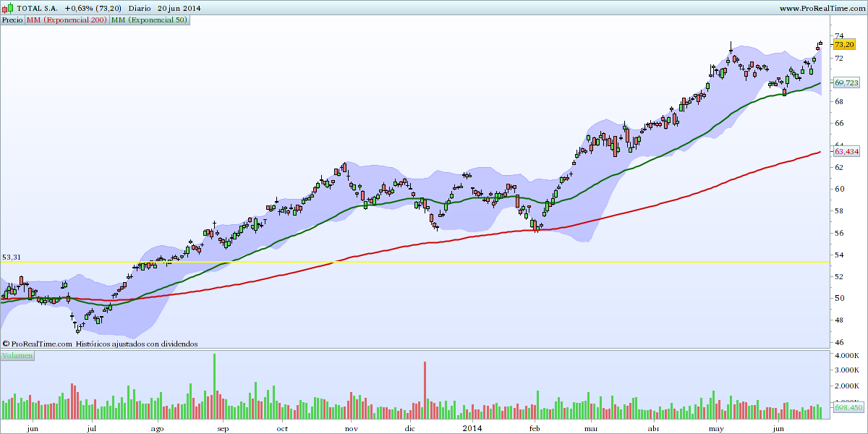
Task: Click the 2014 year marker on time axis
Action: (x=471, y=428)
